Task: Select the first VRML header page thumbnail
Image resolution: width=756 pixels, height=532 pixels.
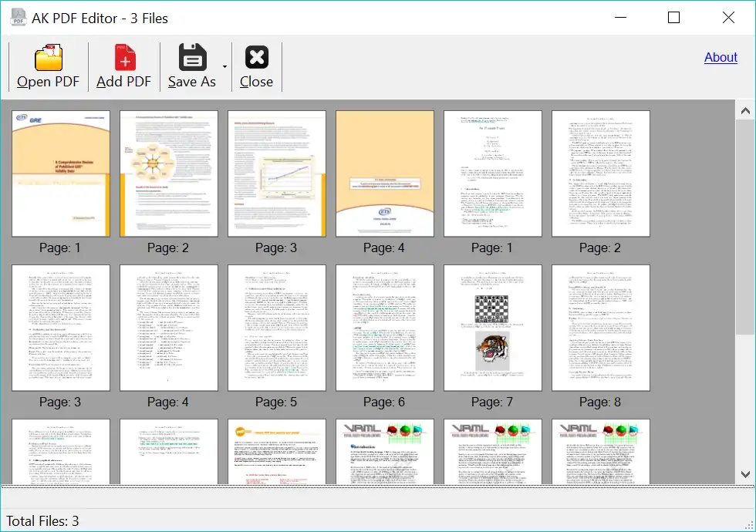Action: coord(385,452)
